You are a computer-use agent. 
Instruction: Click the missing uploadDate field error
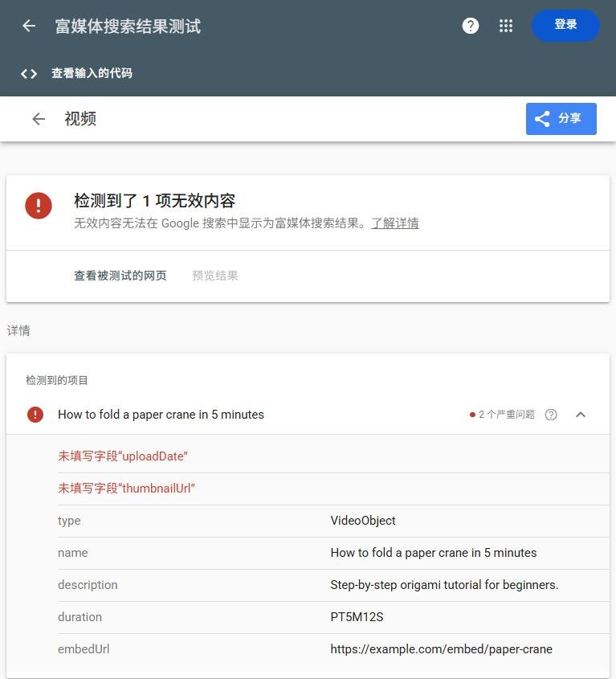click(123, 456)
